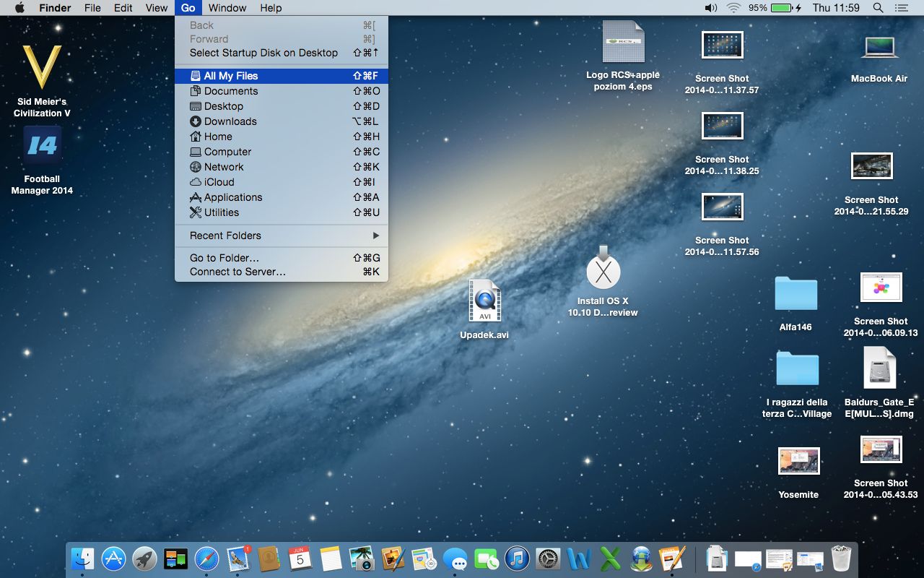Image resolution: width=924 pixels, height=578 pixels.
Task: Choose Downloads in the Go menu
Action: coord(282,121)
